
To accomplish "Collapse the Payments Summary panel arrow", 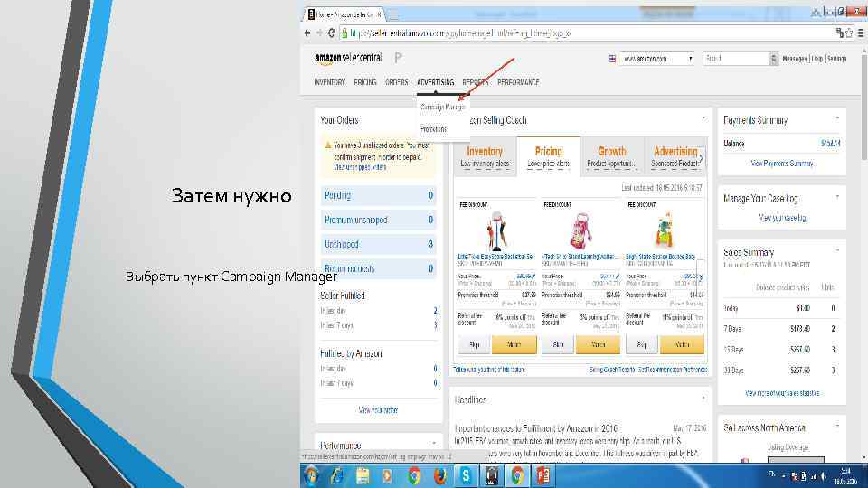I will tap(837, 118).
